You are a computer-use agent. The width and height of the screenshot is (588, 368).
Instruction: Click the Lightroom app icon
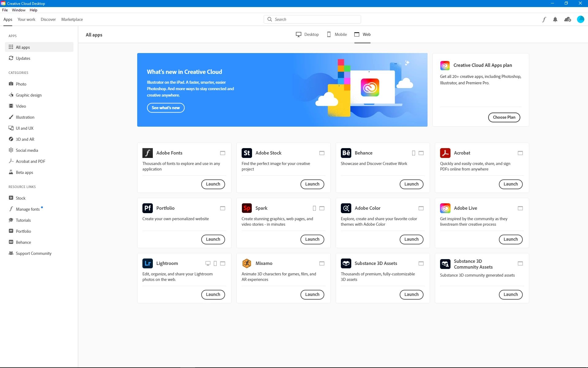tap(147, 263)
